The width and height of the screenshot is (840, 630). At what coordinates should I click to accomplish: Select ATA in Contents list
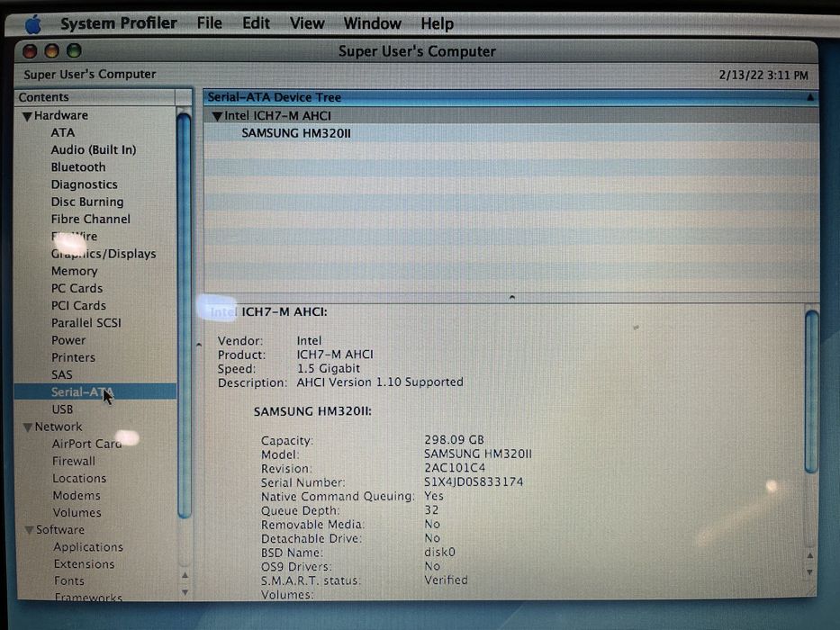click(63, 132)
